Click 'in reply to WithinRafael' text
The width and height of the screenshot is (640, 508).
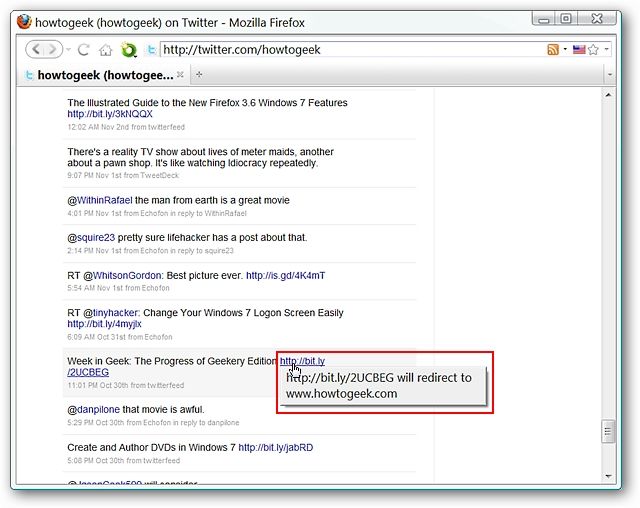point(209,213)
